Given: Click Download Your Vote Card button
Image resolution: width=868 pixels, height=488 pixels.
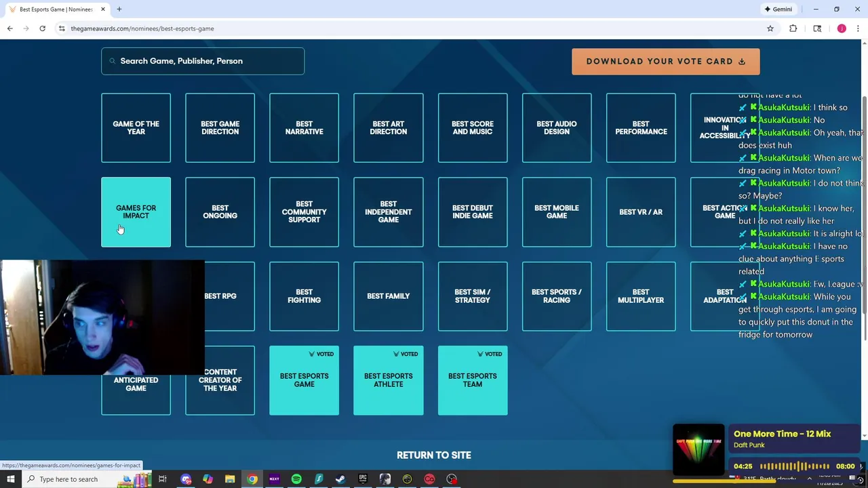Looking at the screenshot, I should 665,61.
